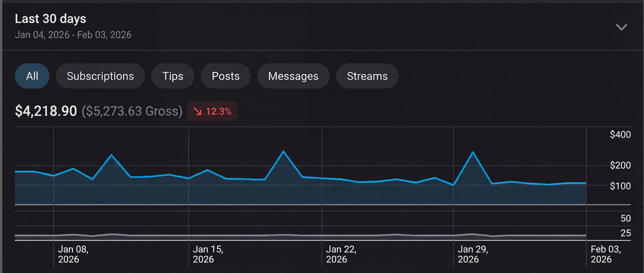644x273 pixels.
Task: Click the $200 axis label
Action: [x=620, y=165]
